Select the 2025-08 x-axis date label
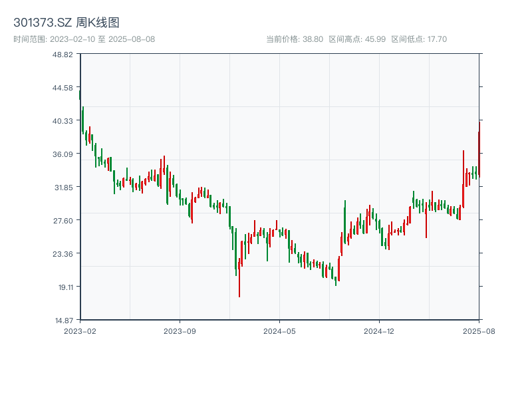The width and height of the screenshot is (532, 399). coord(479,330)
